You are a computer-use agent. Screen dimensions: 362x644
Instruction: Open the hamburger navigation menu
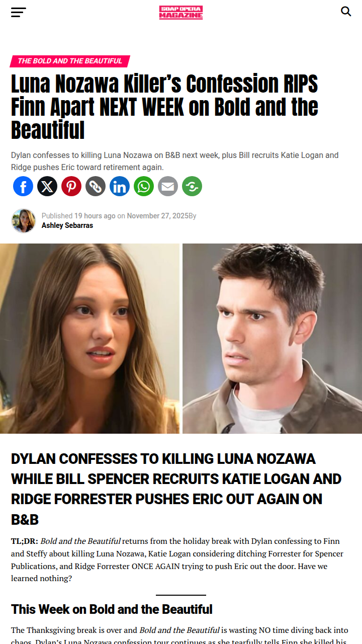[19, 12]
